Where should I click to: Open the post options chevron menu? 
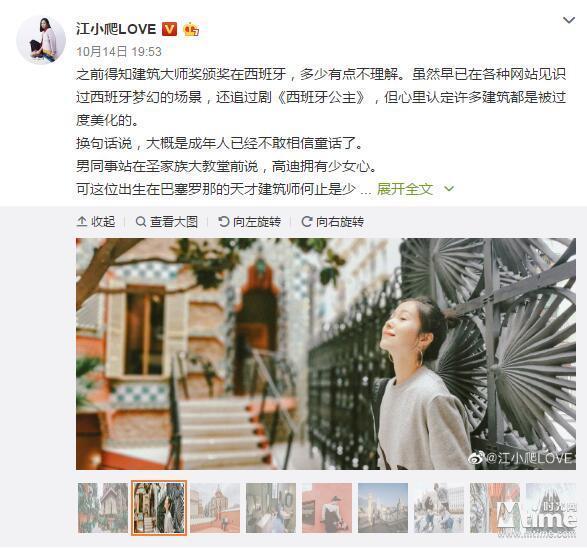569,20
